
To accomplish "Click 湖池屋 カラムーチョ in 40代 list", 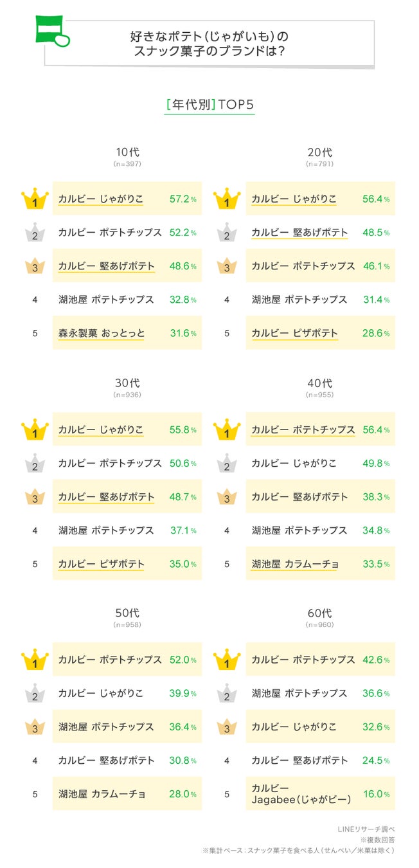I will [295, 564].
